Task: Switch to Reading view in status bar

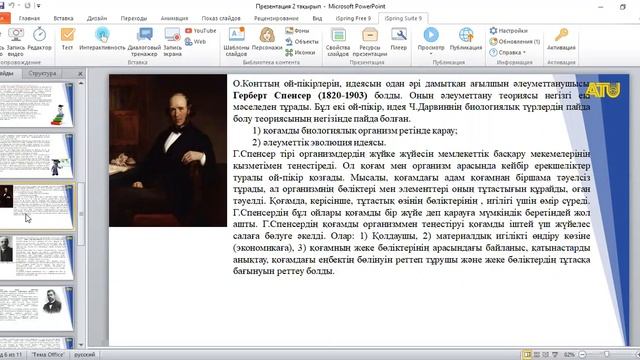Action: coord(545,355)
